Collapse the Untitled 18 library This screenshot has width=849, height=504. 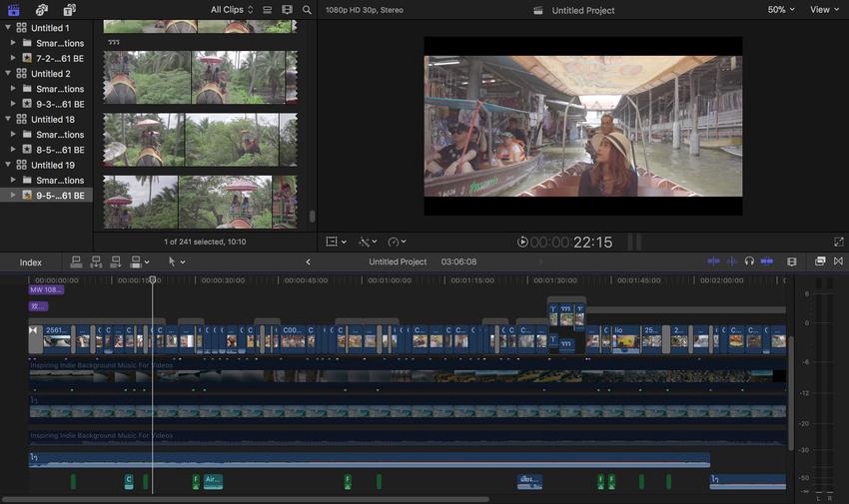8,119
